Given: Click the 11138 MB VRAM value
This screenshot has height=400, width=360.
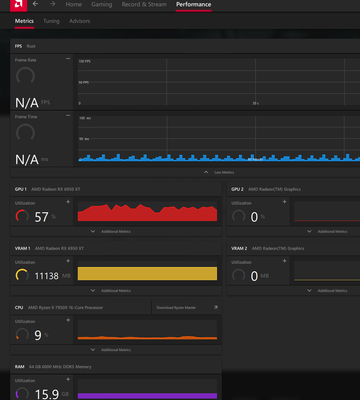Looking at the screenshot, I should point(52,276).
